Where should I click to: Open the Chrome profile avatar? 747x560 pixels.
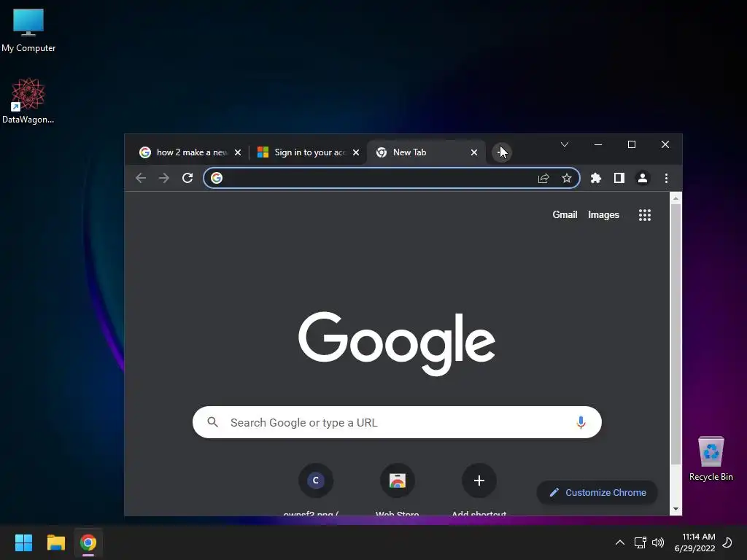pos(642,178)
